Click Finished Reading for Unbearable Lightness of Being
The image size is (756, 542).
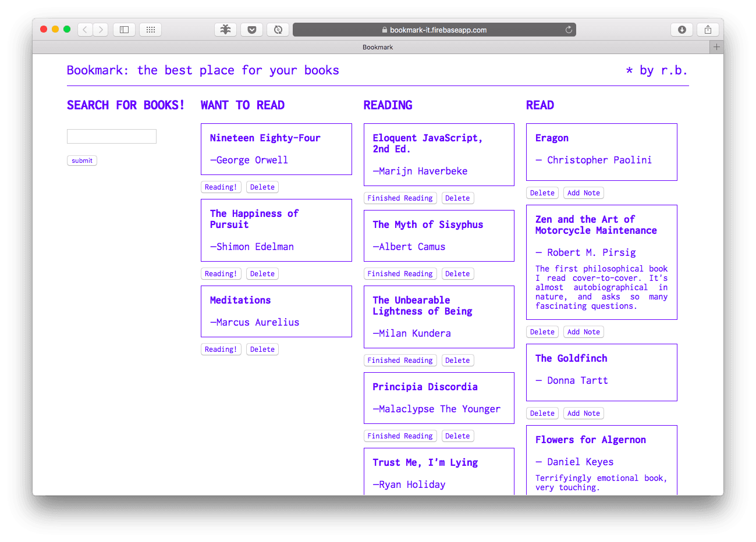click(400, 361)
